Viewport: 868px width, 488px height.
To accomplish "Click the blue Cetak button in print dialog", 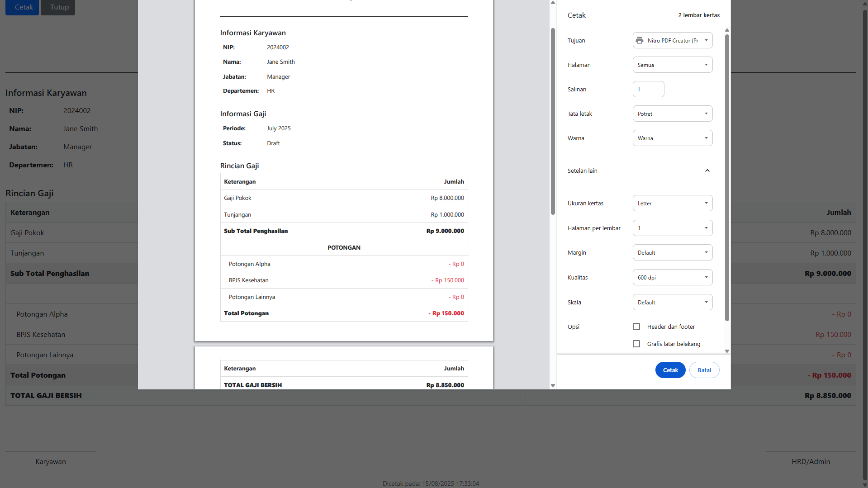I will click(670, 370).
